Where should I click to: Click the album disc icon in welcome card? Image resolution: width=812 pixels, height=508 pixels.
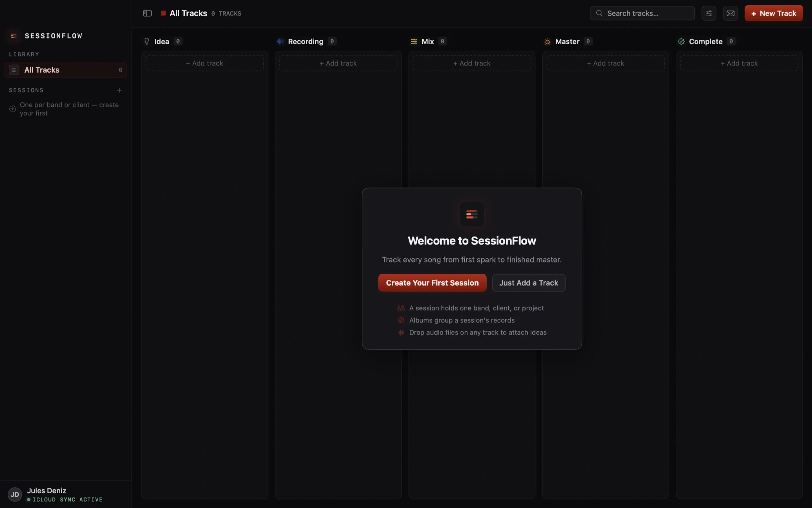401,320
